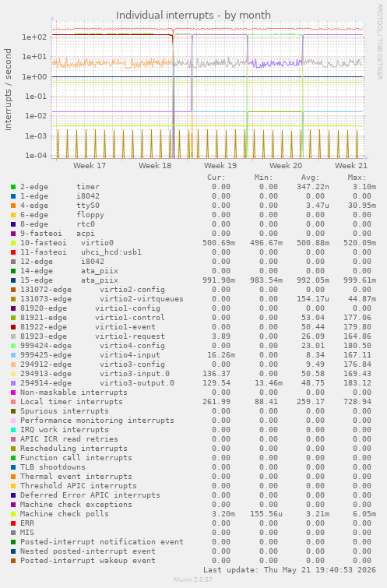The image size is (387, 588).
Task: Click the Week 19 axis label
Action: pos(220,165)
